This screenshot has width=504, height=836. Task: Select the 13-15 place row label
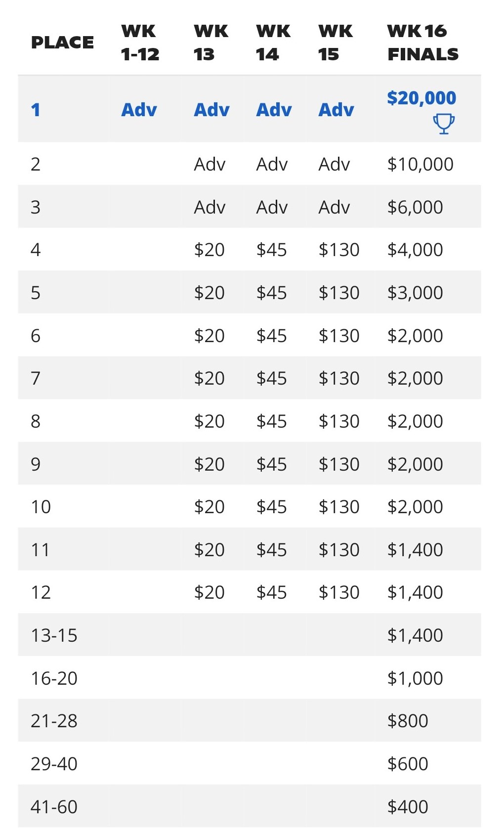(54, 635)
